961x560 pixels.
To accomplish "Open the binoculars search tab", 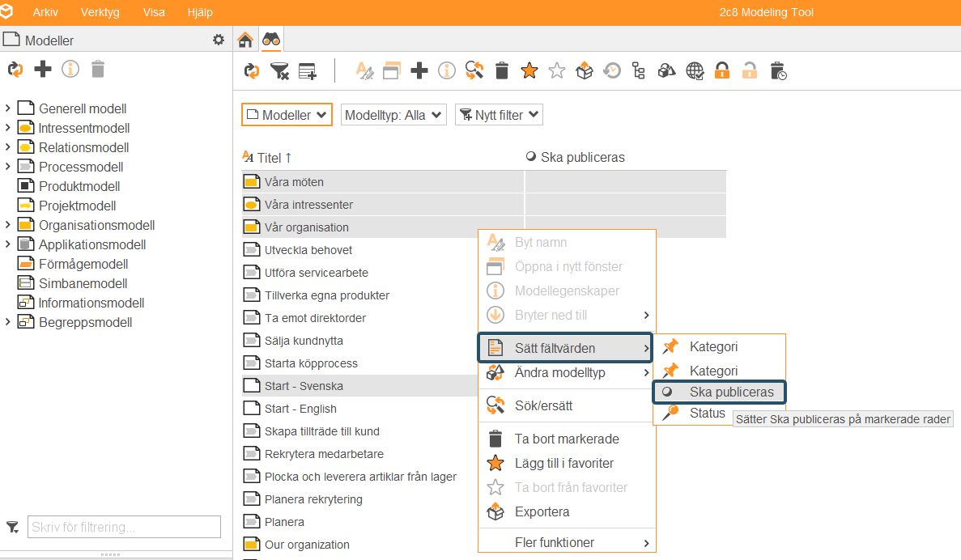I will click(271, 40).
